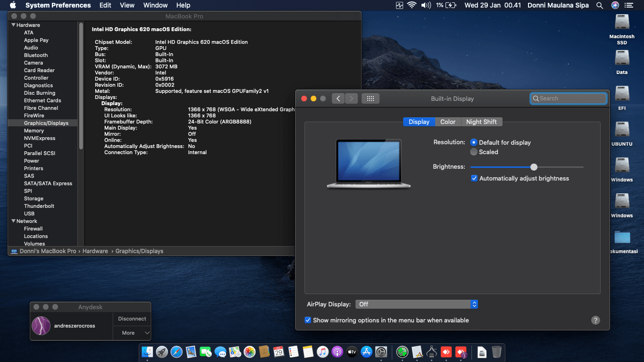Open Spotlight magnifier in menu bar
This screenshot has width=644, height=362.
[x=600, y=5]
